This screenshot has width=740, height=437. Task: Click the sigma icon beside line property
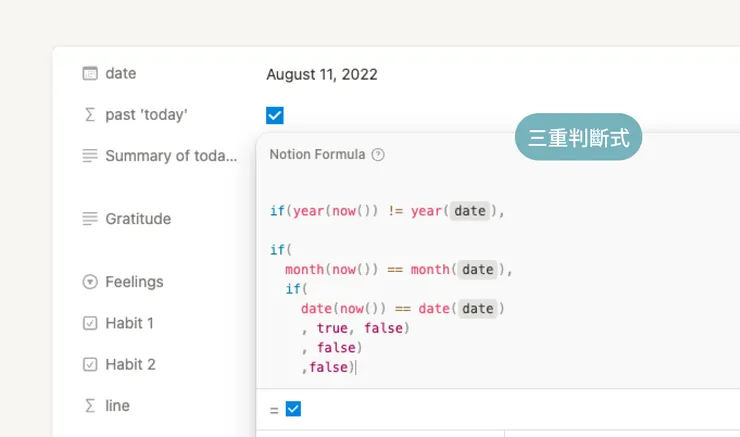point(90,406)
